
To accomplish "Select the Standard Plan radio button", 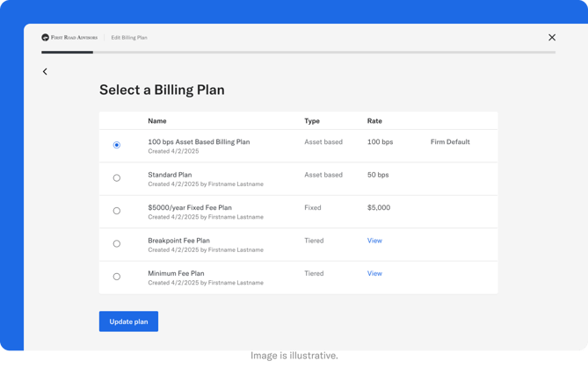I will pyautogui.click(x=117, y=178).
